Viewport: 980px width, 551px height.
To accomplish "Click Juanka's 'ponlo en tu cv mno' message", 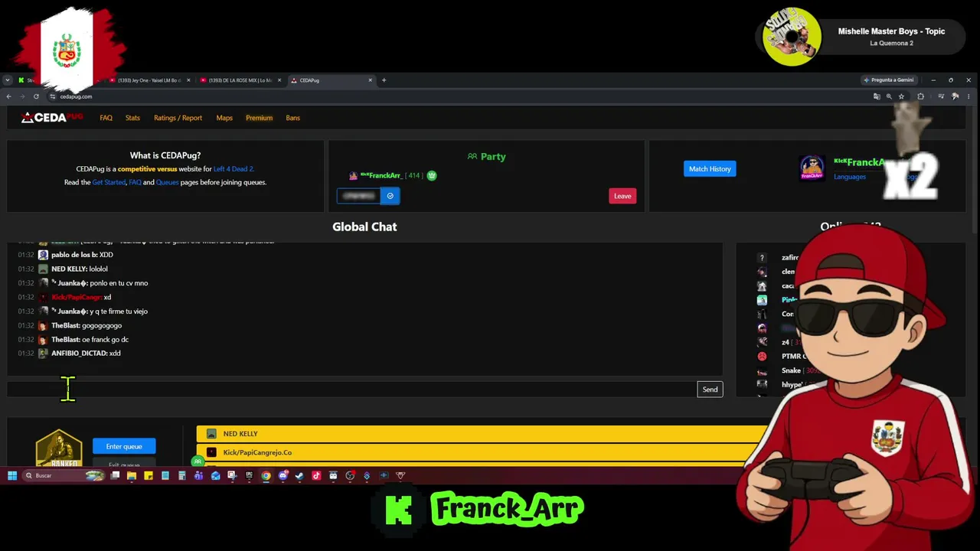I will coord(118,283).
